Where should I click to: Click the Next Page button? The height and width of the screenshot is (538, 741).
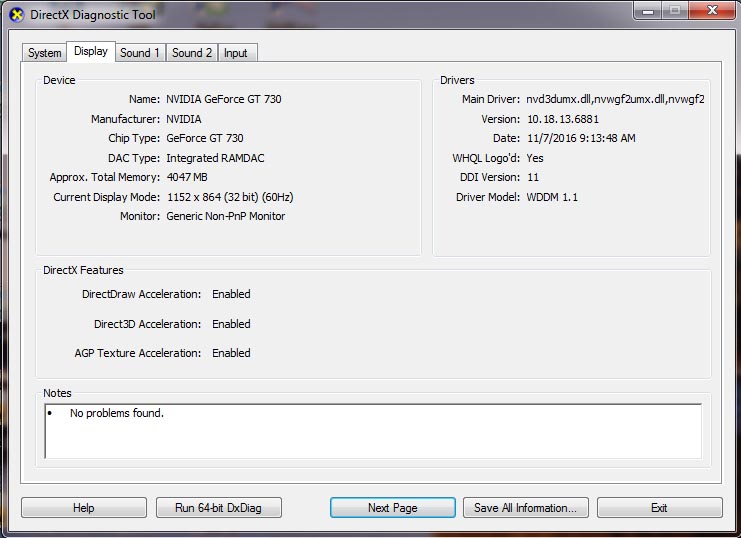[x=393, y=508]
